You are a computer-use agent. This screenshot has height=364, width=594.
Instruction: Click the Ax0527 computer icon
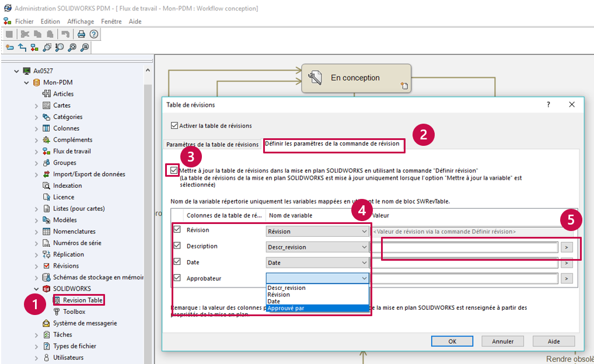coord(26,71)
